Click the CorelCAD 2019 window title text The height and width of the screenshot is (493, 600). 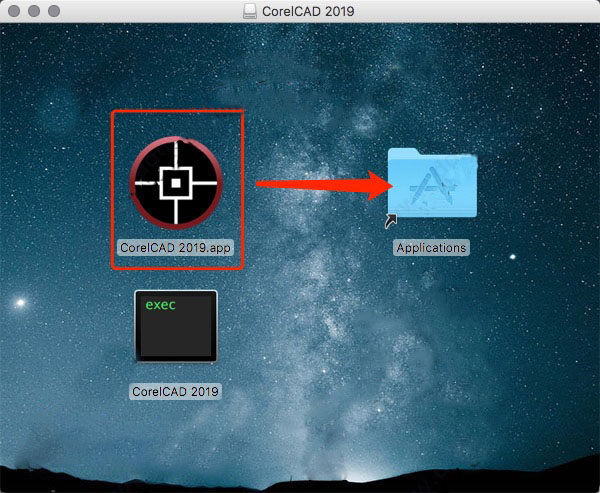point(308,11)
